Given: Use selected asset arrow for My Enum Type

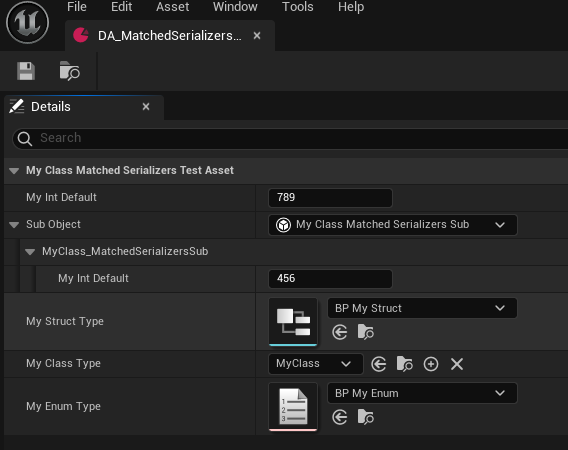Looking at the screenshot, I should point(340,417).
